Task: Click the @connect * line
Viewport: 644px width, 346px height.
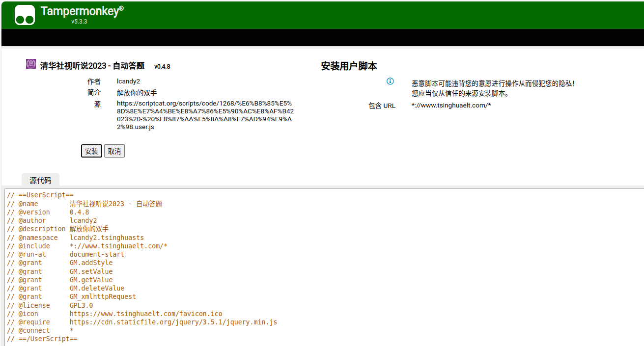Action: point(40,330)
